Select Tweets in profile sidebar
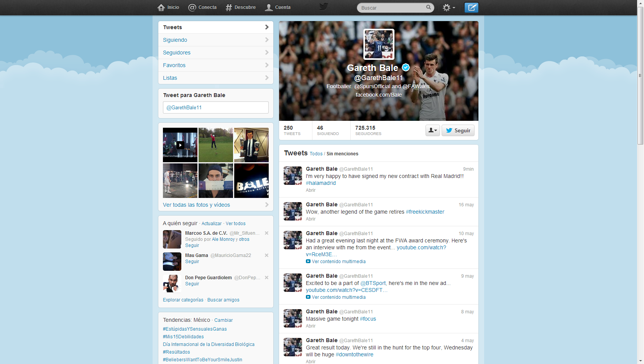The height and width of the screenshot is (364, 644). pyautogui.click(x=216, y=27)
